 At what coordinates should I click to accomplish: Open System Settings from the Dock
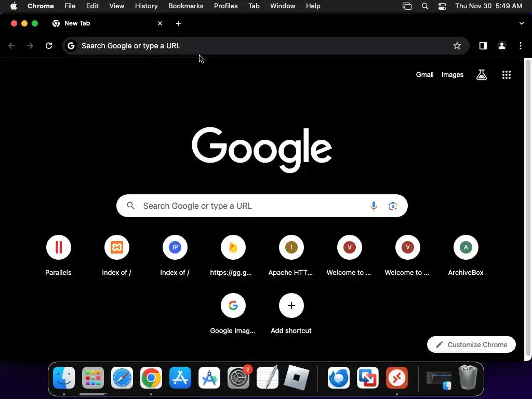238,378
